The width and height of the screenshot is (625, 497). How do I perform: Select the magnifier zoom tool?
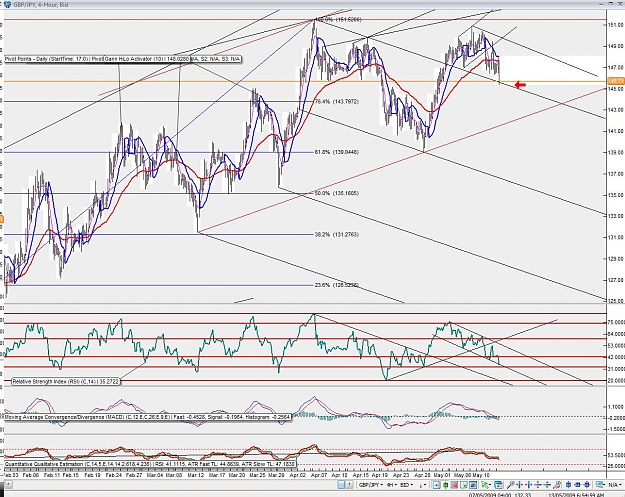(511, 485)
